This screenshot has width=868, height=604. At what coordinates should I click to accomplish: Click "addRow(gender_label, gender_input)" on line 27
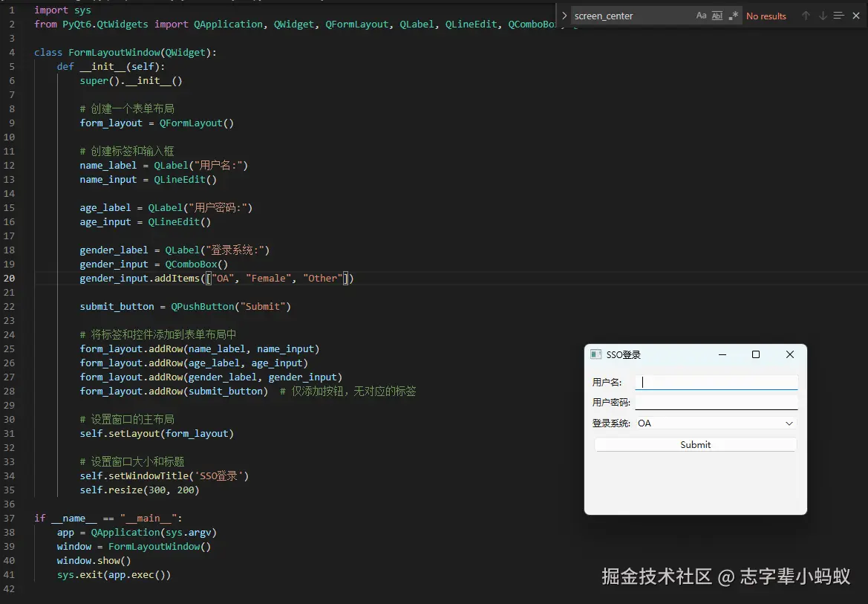point(245,377)
